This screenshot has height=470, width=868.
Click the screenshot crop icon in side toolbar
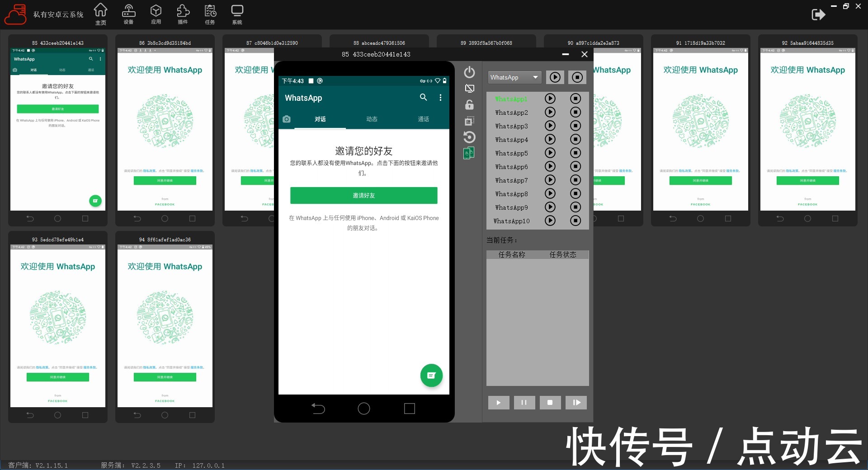469,121
